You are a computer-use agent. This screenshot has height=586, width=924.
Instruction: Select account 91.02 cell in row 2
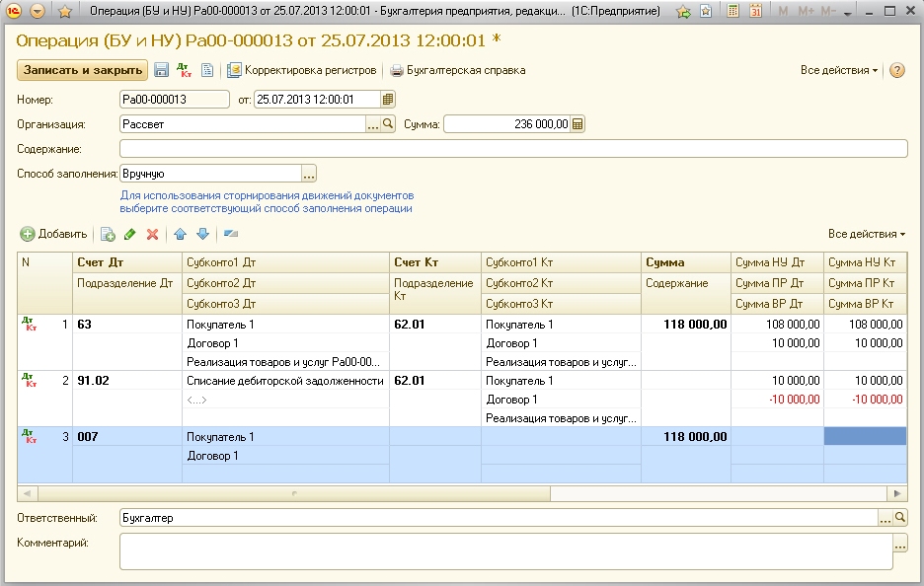pos(127,381)
